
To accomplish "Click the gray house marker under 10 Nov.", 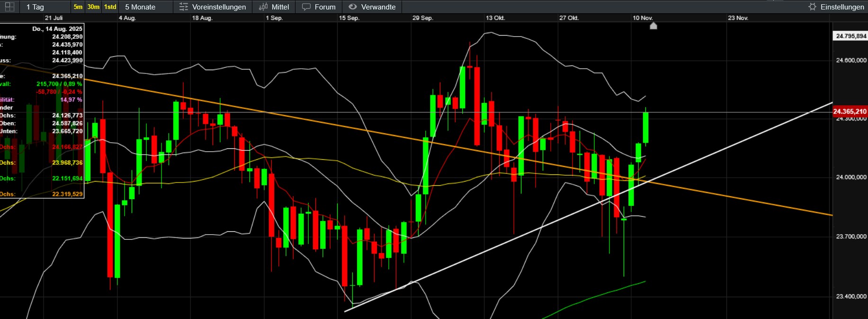I will coord(653,26).
